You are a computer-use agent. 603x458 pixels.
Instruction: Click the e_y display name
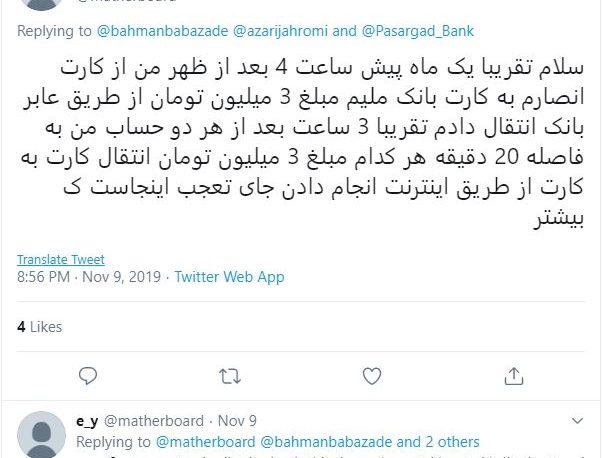tap(87, 421)
